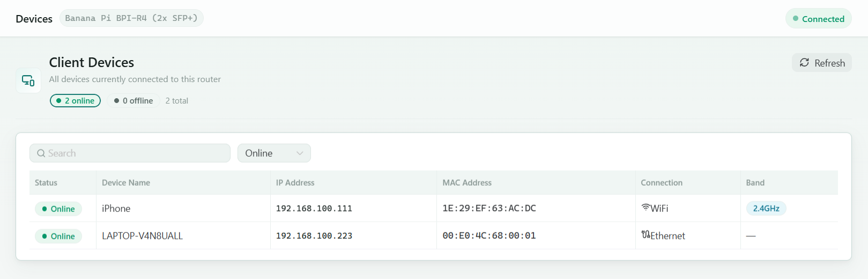The image size is (868, 279).
Task: Toggle the 2 online filter chip
Action: 75,101
